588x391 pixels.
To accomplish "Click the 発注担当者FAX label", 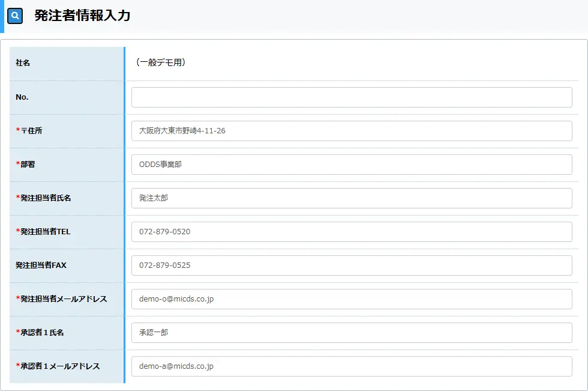I will [x=41, y=265].
